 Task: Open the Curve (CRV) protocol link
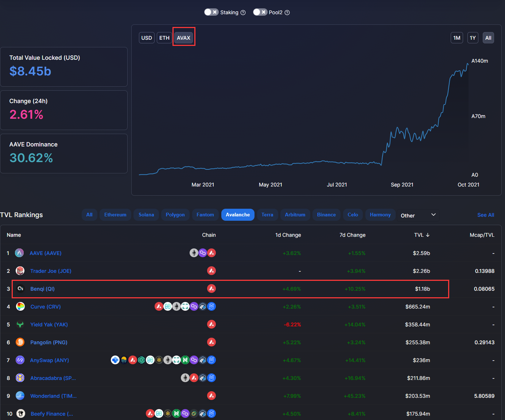click(x=46, y=307)
